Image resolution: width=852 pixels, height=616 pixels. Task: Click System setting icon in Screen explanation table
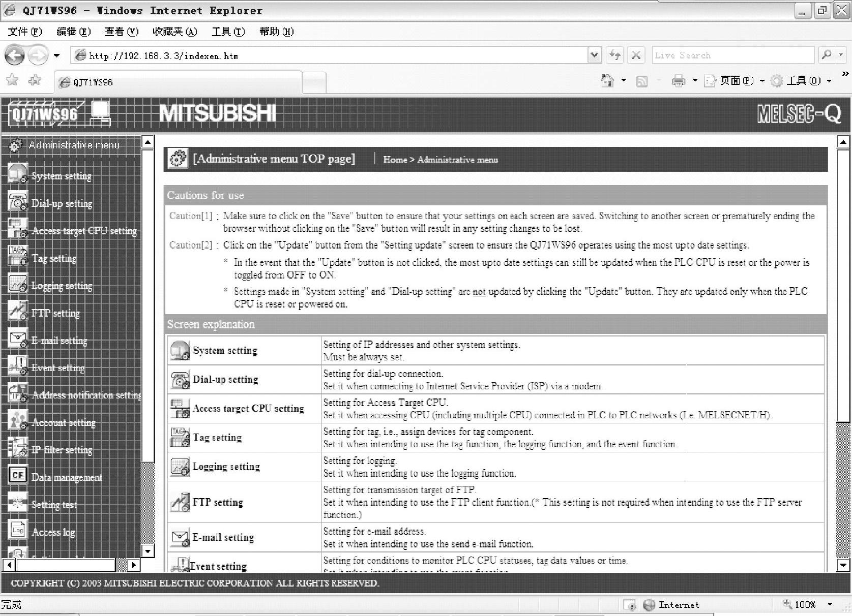coord(180,350)
